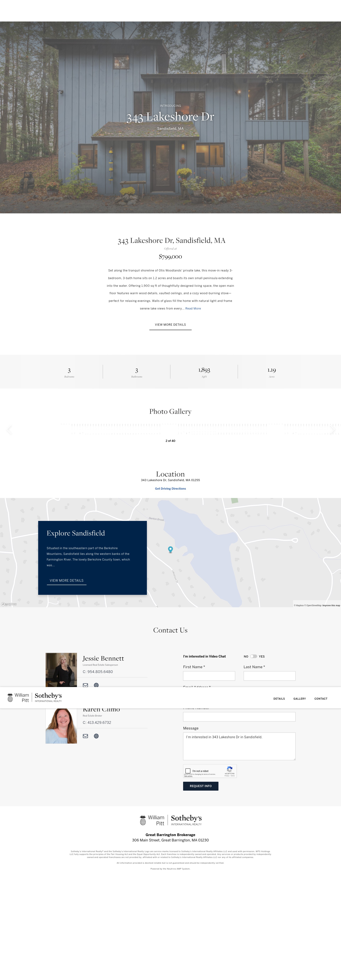Click the 1.19 Acres stat

pos(271,372)
